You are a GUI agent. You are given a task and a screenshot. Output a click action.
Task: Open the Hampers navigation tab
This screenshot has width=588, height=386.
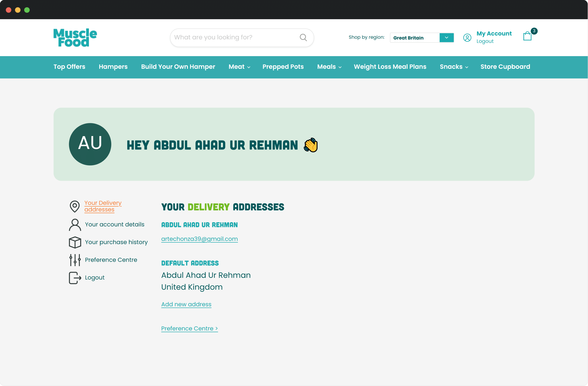113,67
